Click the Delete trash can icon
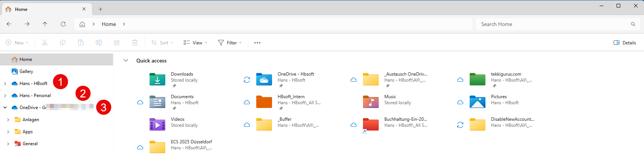The width and height of the screenshot is (644, 155). [x=135, y=43]
